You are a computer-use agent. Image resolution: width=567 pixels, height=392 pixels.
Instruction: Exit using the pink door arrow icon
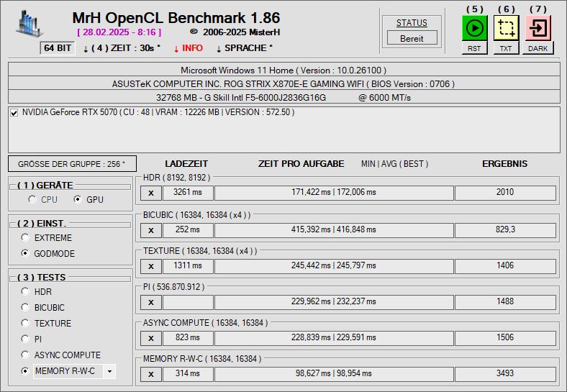pos(537,28)
